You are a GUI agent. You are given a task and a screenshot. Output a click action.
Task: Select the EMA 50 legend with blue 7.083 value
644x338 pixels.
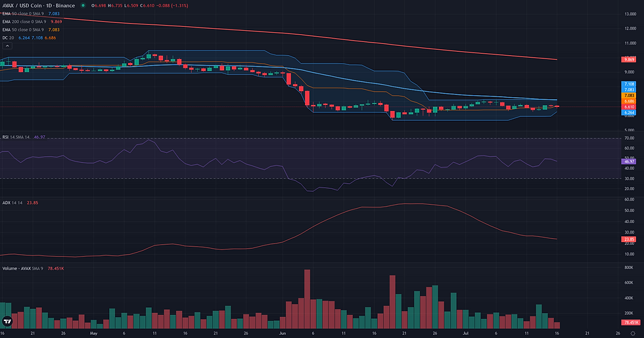[x=31, y=14]
